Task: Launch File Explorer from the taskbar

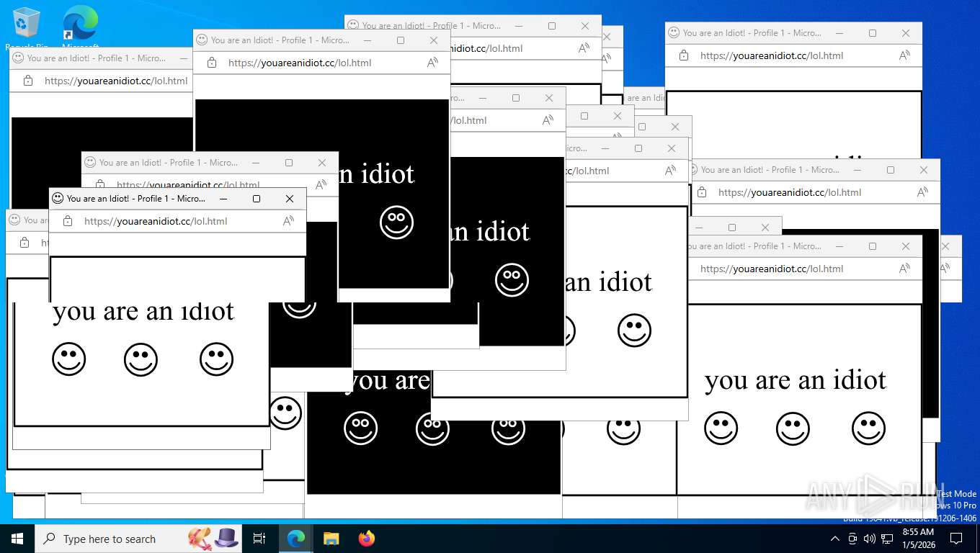Action: 331,539
